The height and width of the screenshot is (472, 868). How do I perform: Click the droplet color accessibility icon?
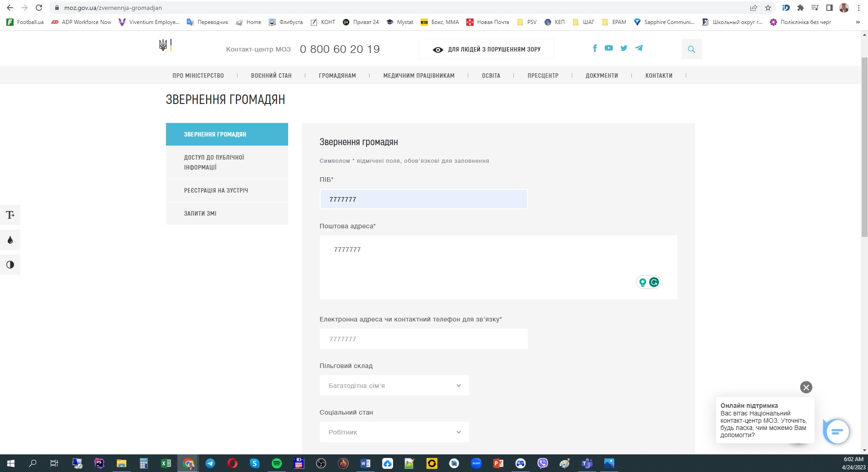[10, 240]
